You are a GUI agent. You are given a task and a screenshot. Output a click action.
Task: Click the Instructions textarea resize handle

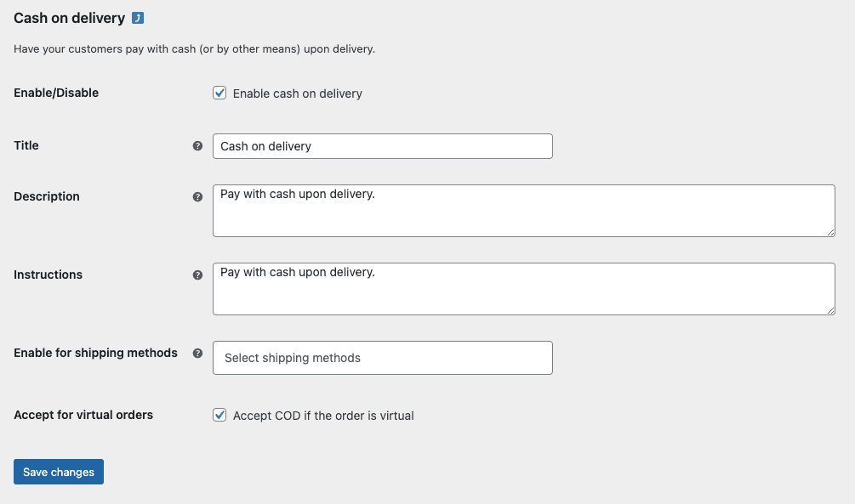pos(831,311)
